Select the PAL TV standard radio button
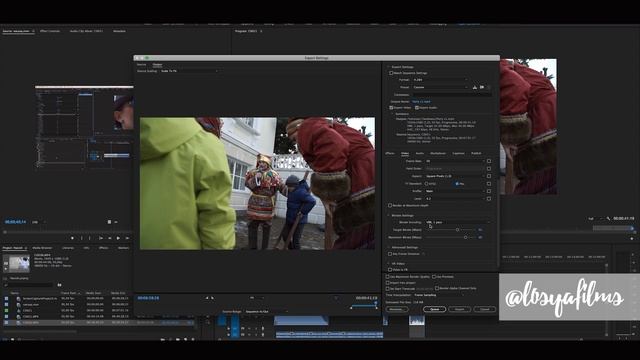Screen dimensions: 640x360 [457, 184]
